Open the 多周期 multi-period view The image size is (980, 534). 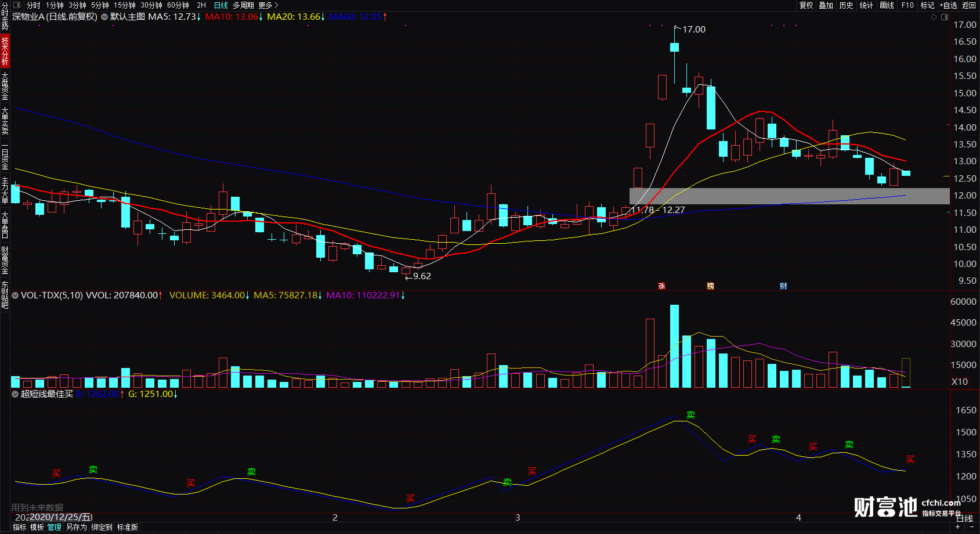243,5
